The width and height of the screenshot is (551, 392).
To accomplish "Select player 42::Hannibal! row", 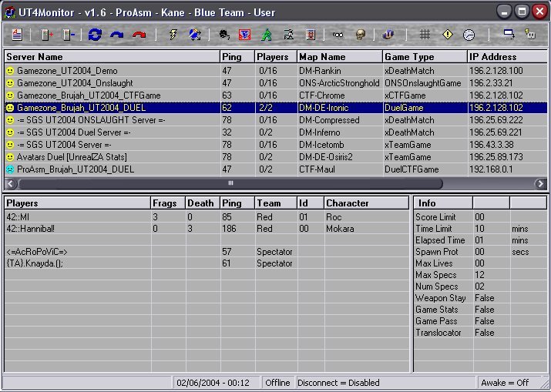I will click(x=207, y=229).
